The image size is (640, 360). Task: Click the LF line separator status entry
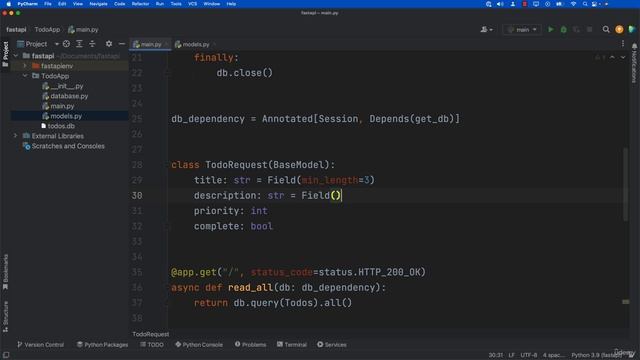point(511,355)
